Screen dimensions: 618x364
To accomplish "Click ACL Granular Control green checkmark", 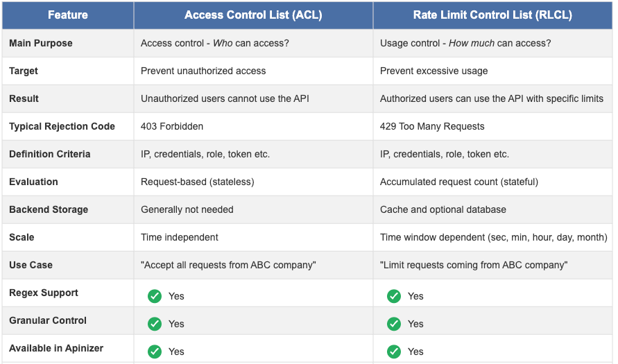I will 155,324.
